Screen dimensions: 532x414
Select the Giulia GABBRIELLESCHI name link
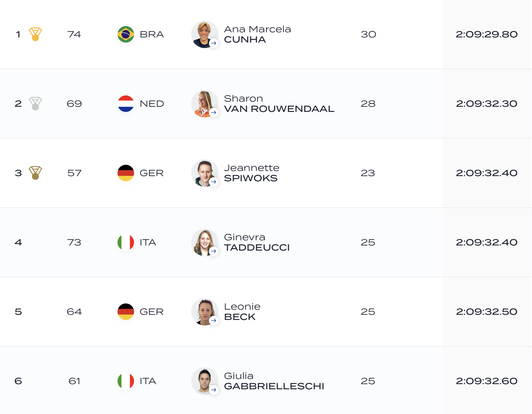click(x=274, y=381)
